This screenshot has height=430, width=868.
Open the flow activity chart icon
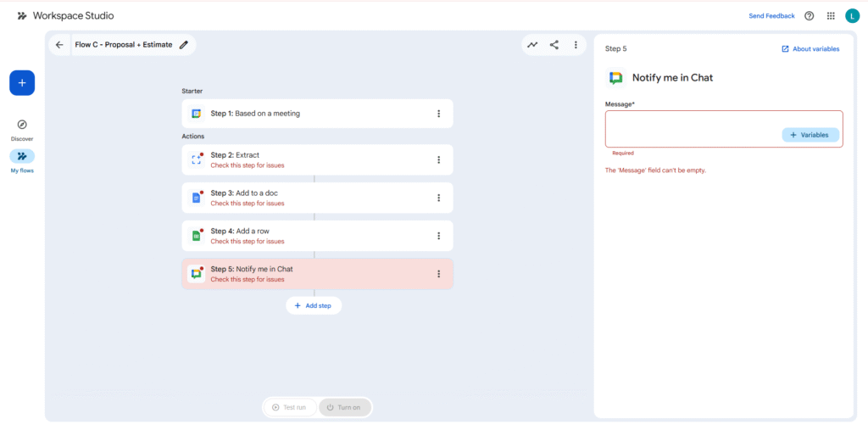(532, 45)
